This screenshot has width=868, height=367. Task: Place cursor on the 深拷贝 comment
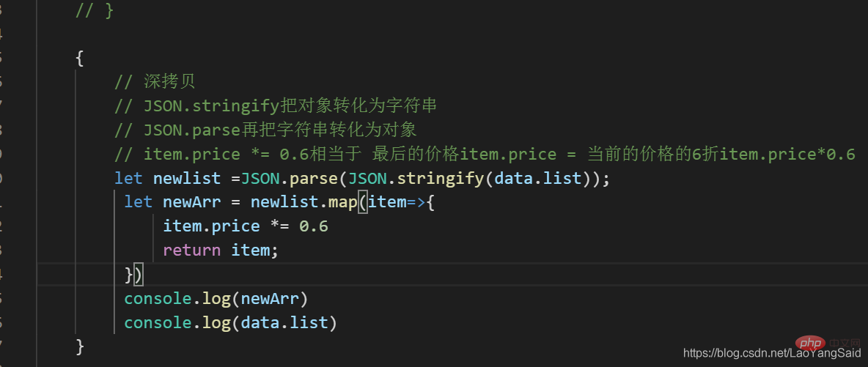coord(155,82)
